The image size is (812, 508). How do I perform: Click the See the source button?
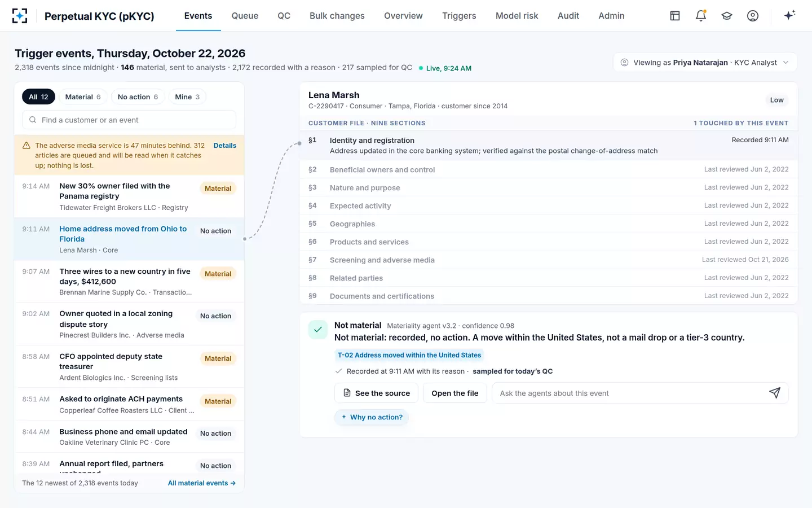coord(377,393)
